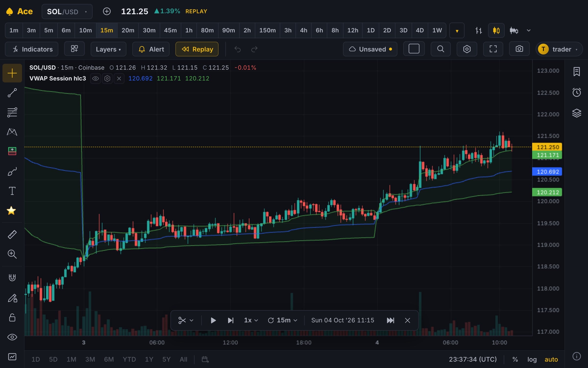
Task: Enter fullscreen chart mode
Action: [x=493, y=49]
